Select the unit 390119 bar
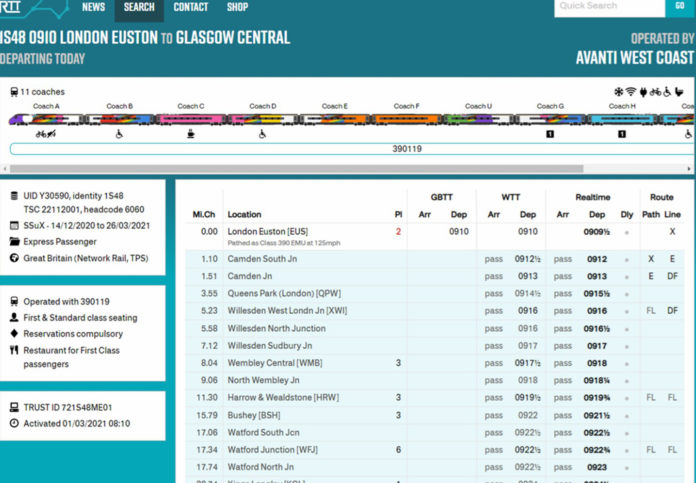Image resolution: width=696 pixels, height=483 pixels. pyautogui.click(x=353, y=149)
